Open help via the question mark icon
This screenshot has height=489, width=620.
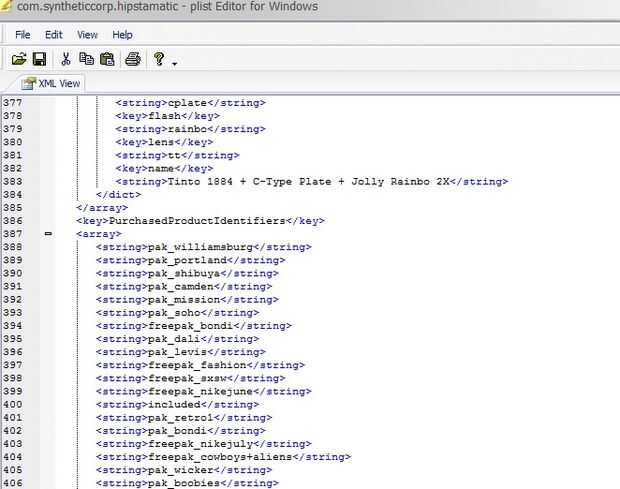159,59
